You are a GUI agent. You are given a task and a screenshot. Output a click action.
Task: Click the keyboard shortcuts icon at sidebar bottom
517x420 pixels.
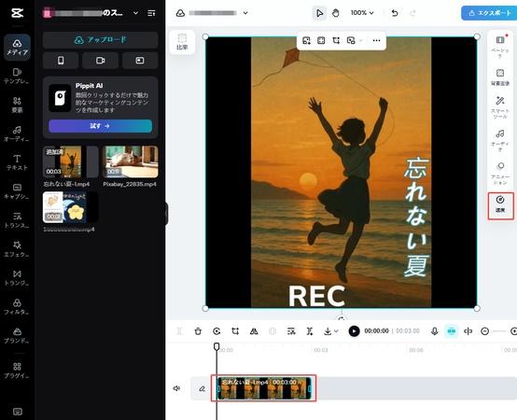[x=17, y=412]
